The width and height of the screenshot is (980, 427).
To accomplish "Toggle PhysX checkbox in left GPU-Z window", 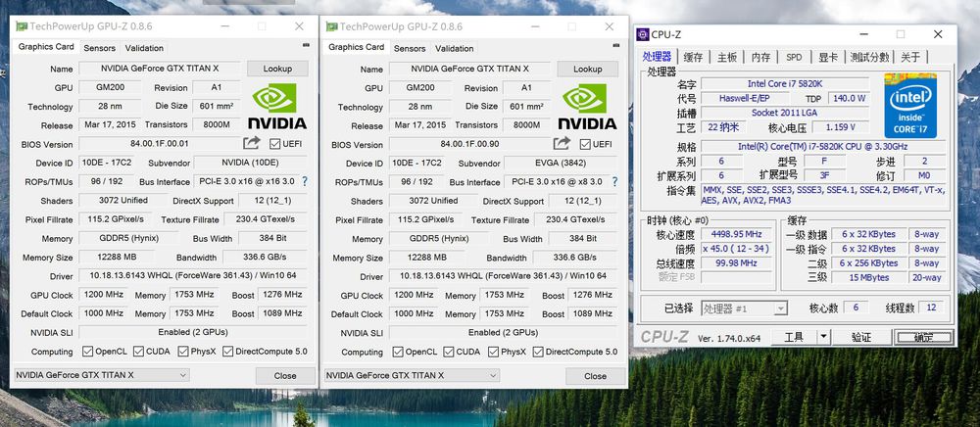I will 183,352.
